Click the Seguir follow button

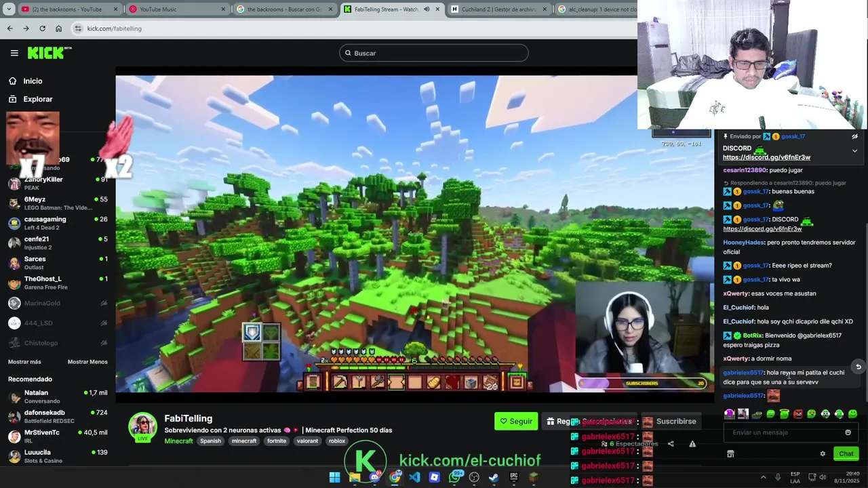[x=516, y=421]
